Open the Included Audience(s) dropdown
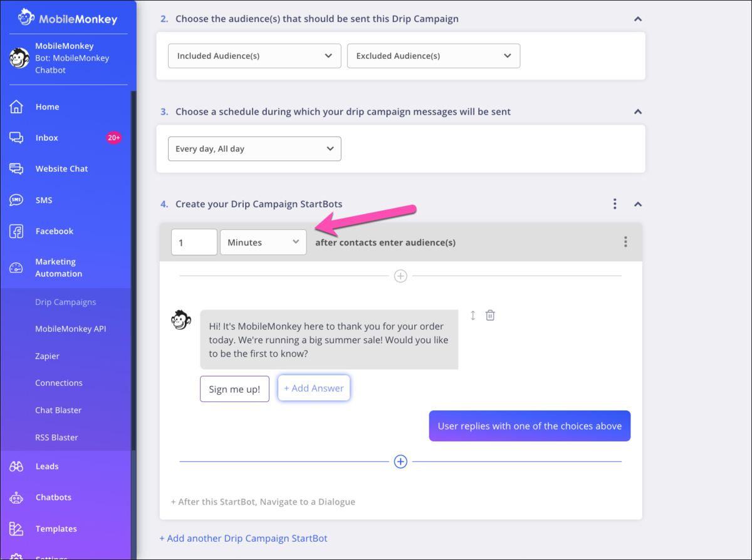 click(x=254, y=56)
